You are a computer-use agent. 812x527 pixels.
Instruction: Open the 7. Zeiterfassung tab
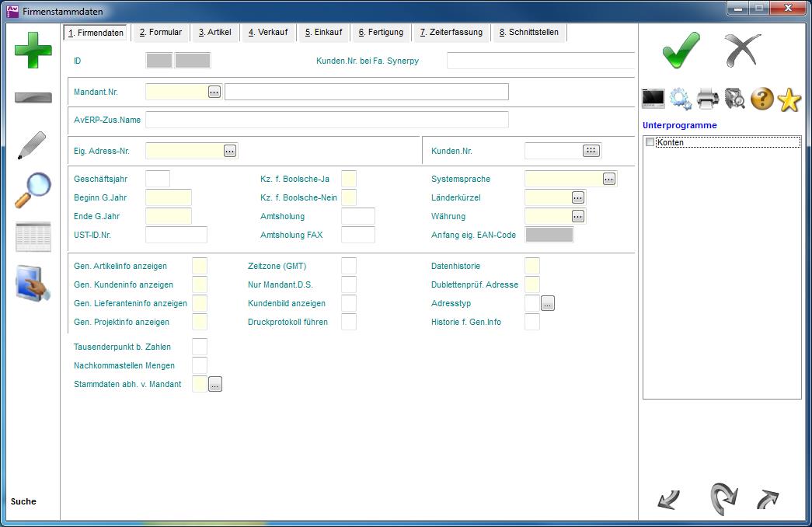click(451, 33)
